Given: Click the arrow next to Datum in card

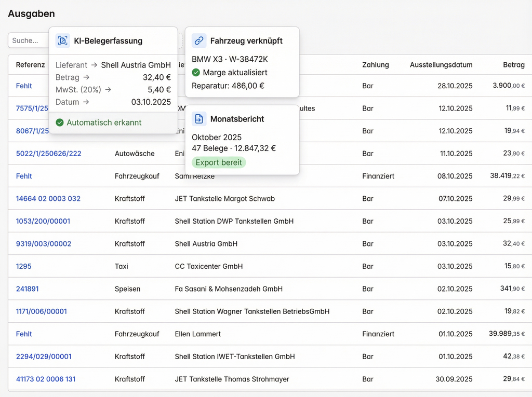Looking at the screenshot, I should (86, 102).
